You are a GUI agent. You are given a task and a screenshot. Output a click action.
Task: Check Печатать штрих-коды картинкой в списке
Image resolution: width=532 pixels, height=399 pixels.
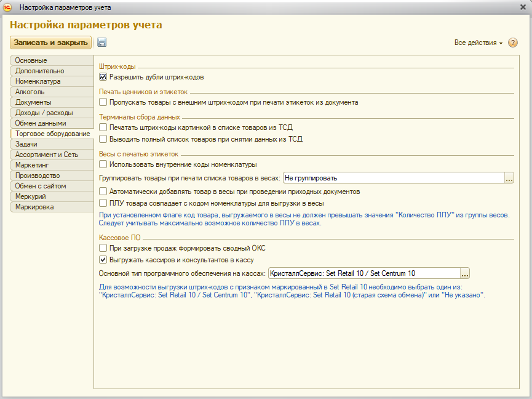click(103, 127)
